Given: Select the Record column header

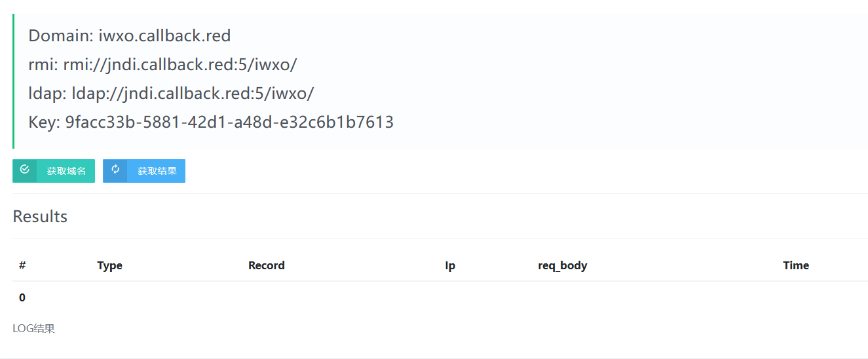Looking at the screenshot, I should pyautogui.click(x=266, y=265).
